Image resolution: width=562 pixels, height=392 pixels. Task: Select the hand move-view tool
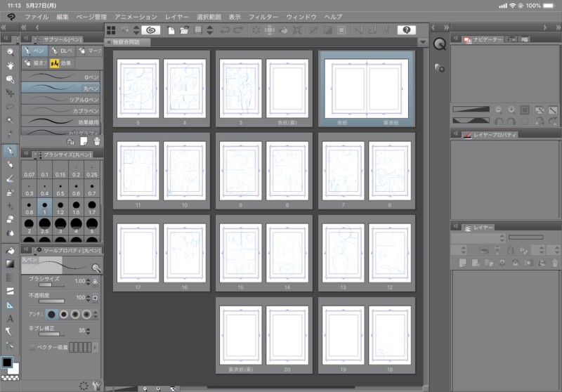click(10, 65)
